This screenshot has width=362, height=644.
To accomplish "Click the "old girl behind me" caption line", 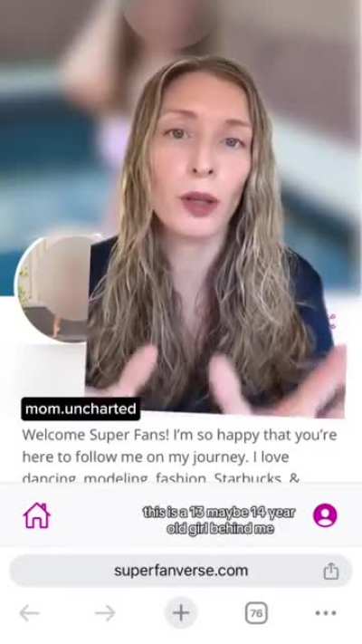I will (221, 529).
